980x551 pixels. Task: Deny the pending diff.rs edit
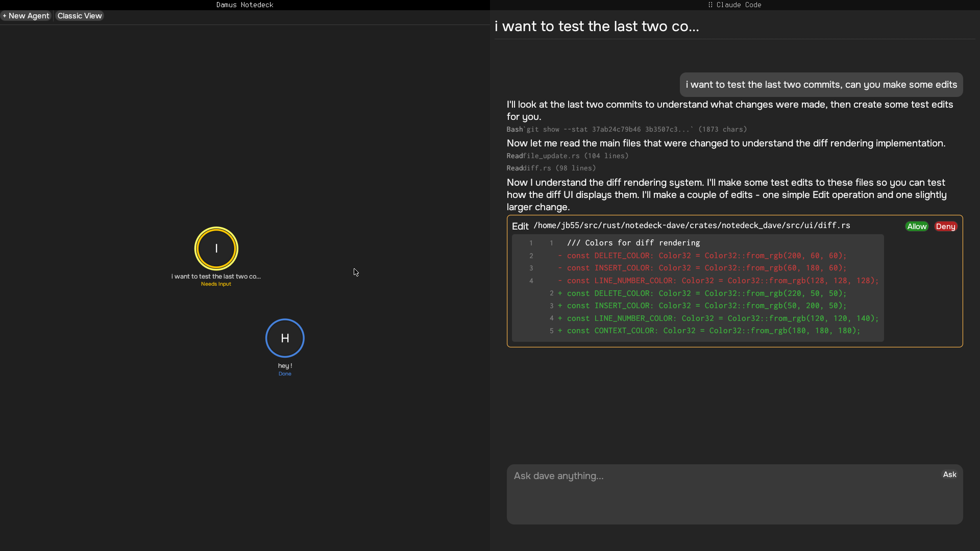click(x=945, y=227)
